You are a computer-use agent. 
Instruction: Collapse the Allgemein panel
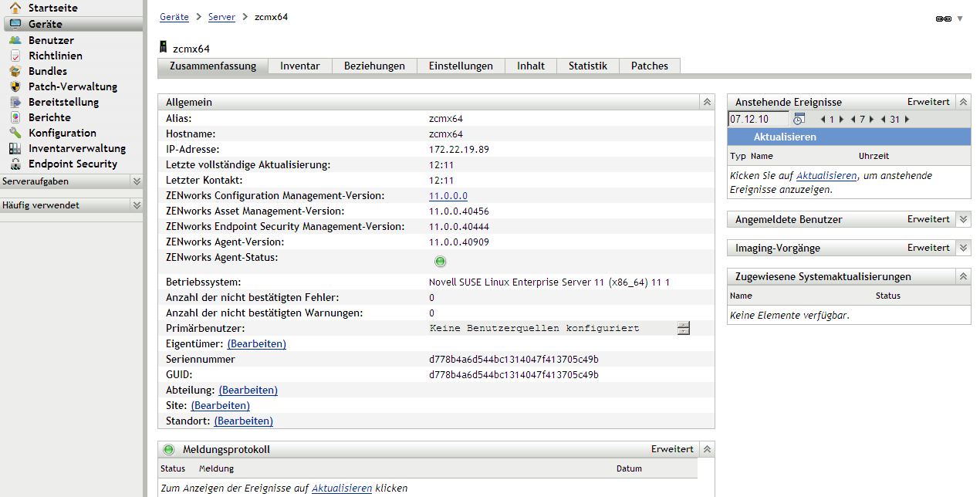coord(706,102)
